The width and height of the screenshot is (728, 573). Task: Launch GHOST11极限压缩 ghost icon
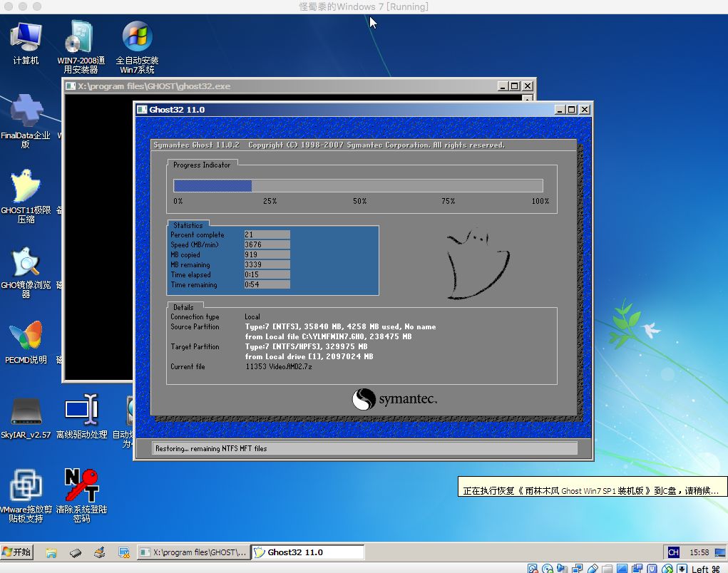[x=26, y=196]
